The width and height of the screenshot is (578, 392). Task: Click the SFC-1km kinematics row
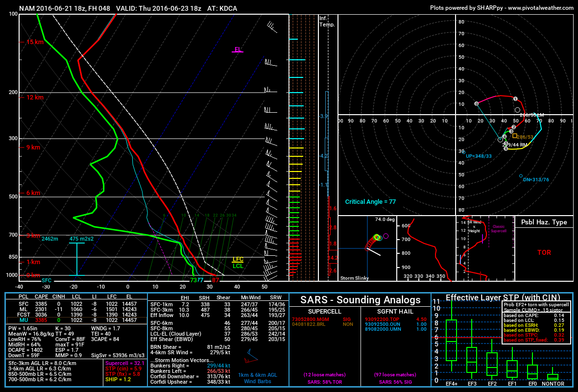pyautogui.click(x=217, y=304)
